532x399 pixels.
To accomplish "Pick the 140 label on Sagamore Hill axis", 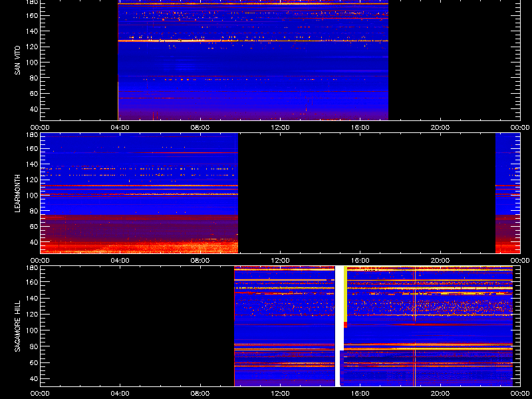I will 32,298.
